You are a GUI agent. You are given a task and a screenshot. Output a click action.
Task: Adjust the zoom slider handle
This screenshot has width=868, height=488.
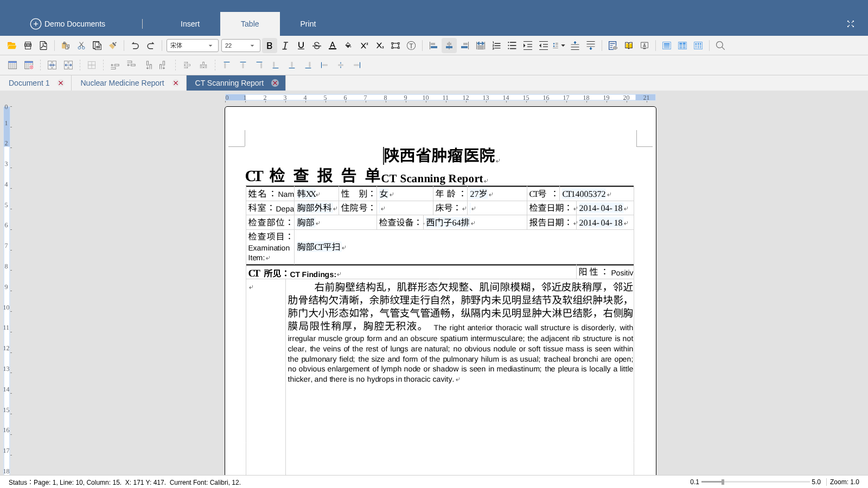pos(723,482)
